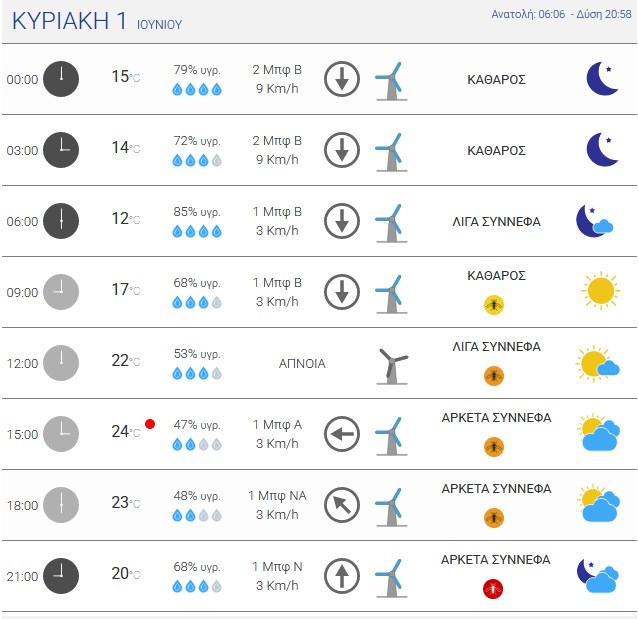Click the moon with cloud icon at 06:00

pyautogui.click(x=595, y=221)
